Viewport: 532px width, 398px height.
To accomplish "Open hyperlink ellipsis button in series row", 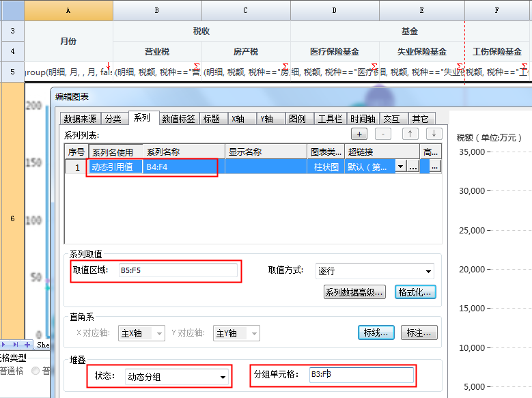I will (x=412, y=166).
